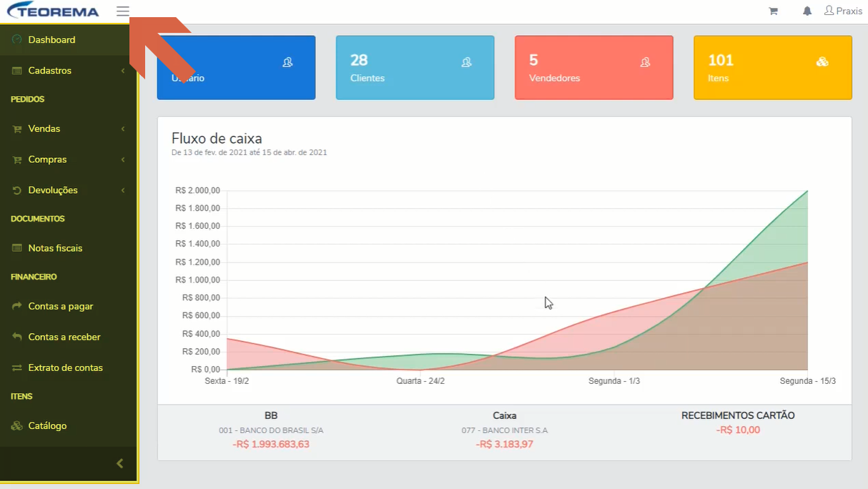Image resolution: width=868 pixels, height=489 pixels.
Task: Click the Dashboard gauge icon
Action: pos(17,40)
